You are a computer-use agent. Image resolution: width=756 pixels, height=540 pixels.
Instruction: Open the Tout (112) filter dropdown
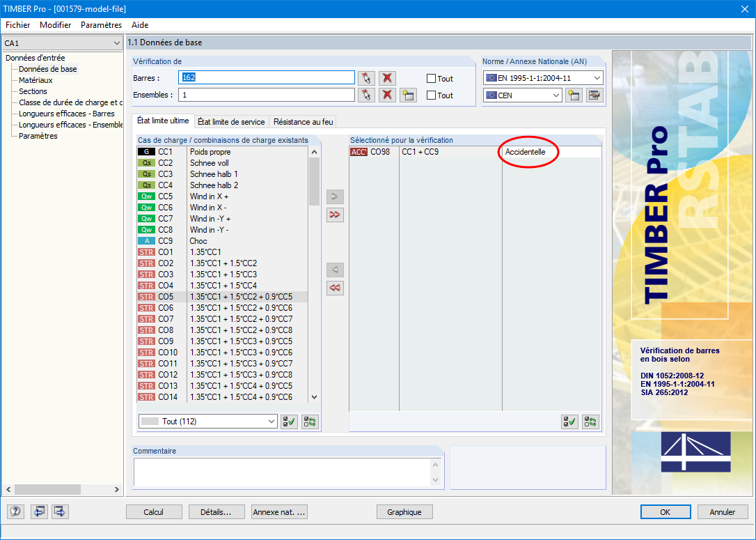pyautogui.click(x=208, y=422)
